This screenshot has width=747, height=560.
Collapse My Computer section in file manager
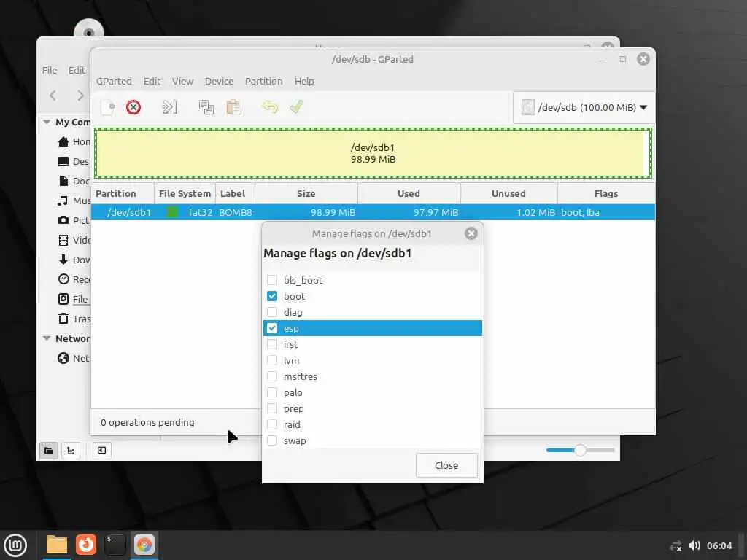pyautogui.click(x=47, y=122)
